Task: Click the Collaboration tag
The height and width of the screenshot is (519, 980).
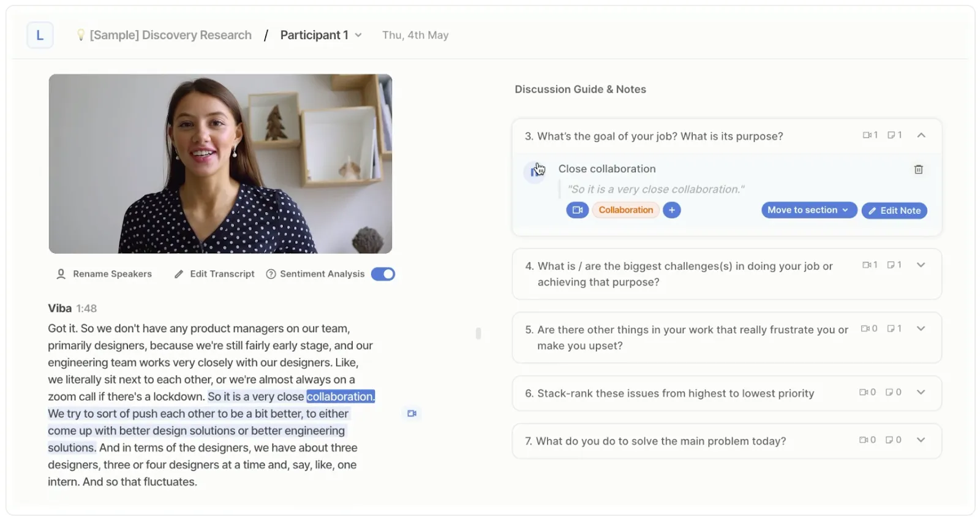Action: click(x=626, y=210)
